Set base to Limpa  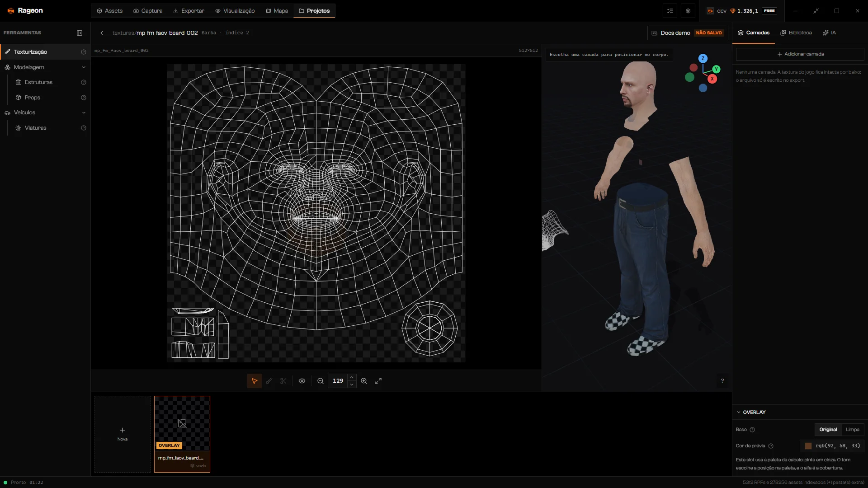click(853, 430)
